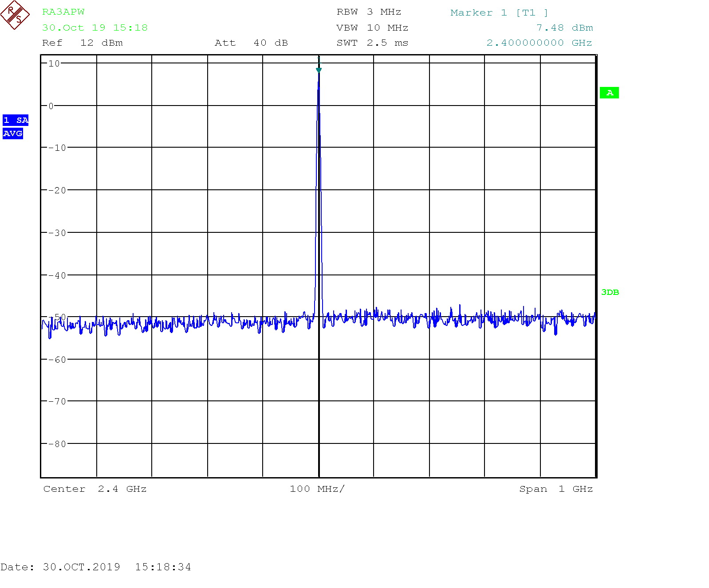Click the 'RBW 3 MHz' setting
The width and height of the screenshot is (709, 588).
click(x=369, y=12)
